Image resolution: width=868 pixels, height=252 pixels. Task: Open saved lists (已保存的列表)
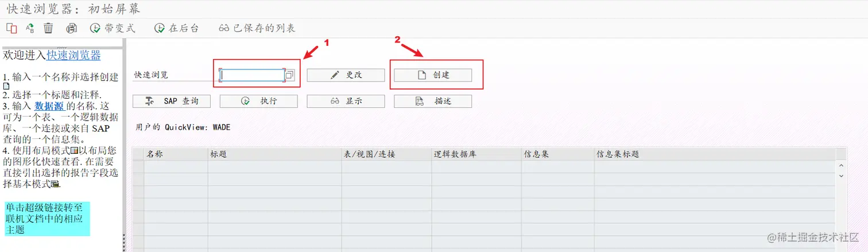257,28
